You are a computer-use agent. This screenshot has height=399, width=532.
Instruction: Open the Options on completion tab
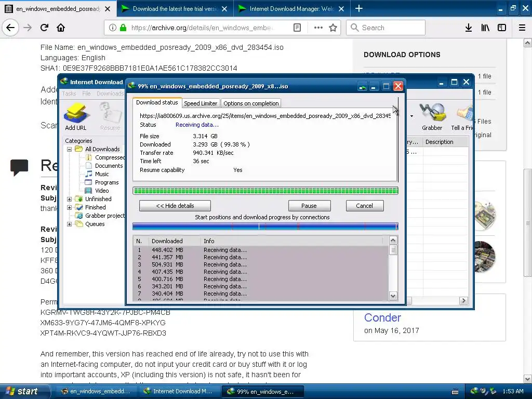[x=251, y=103]
